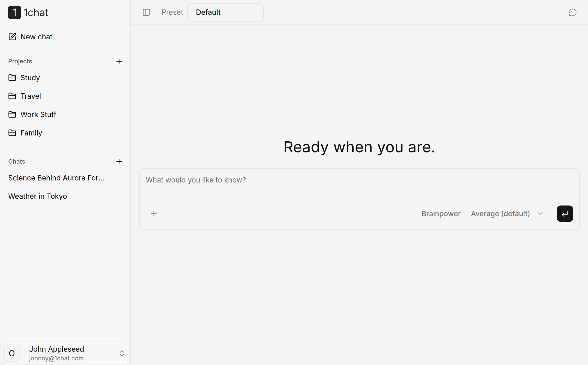Click the 1chat app name text
Image resolution: width=588 pixels, height=365 pixels.
pos(36,12)
